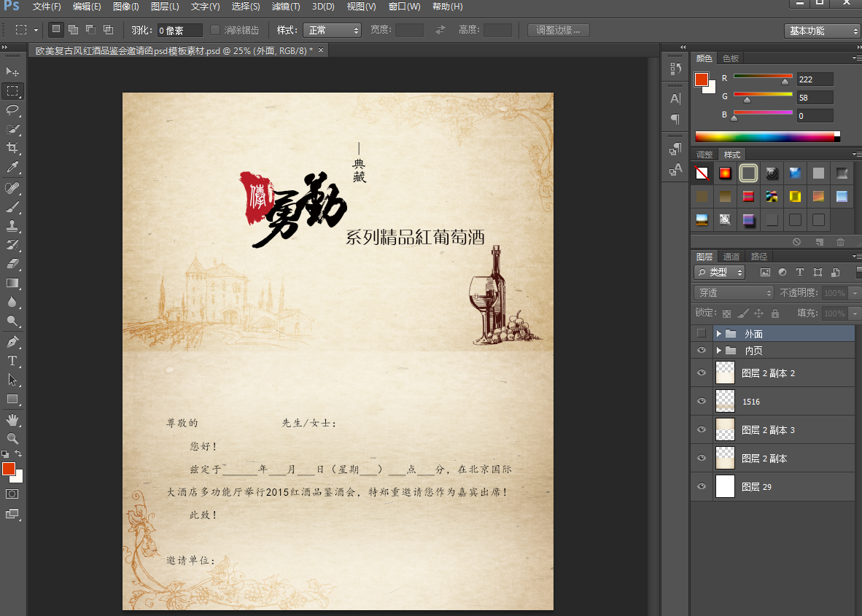Select the Clone Stamp tool
Image resolution: width=862 pixels, height=616 pixels.
[12, 226]
